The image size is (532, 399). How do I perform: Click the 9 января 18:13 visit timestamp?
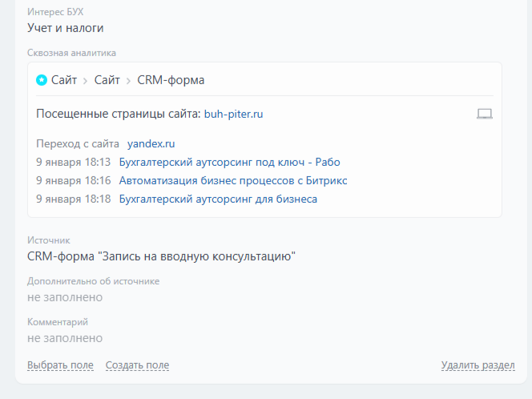74,162
